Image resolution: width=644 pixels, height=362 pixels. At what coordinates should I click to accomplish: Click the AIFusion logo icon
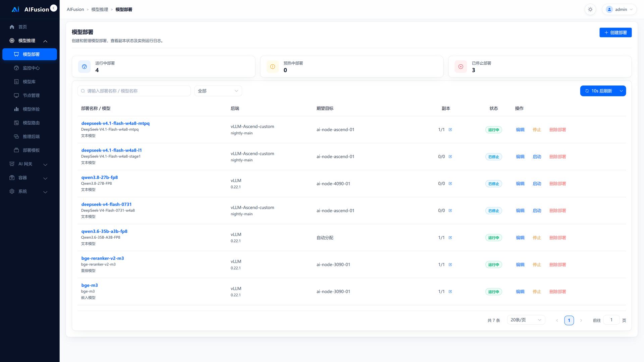[15, 9]
